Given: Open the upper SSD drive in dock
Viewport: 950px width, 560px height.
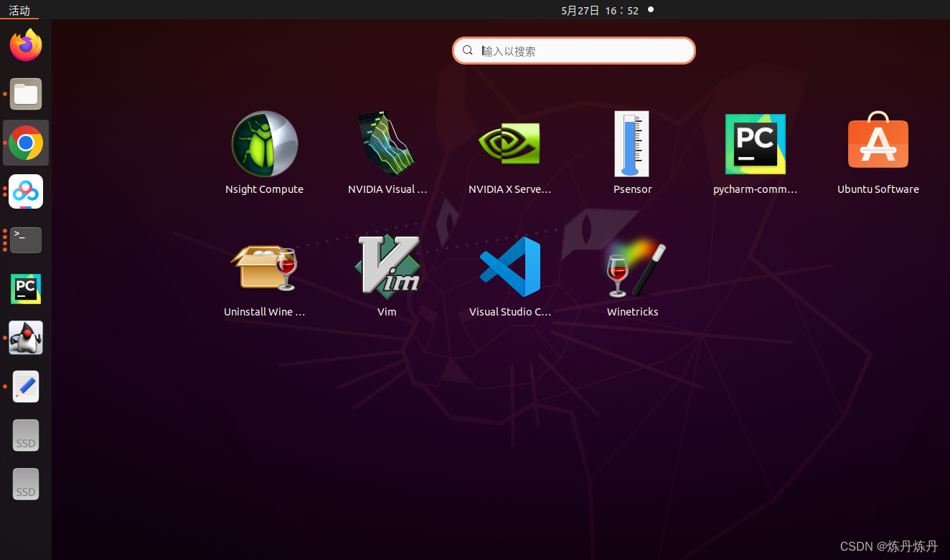Looking at the screenshot, I should click(26, 435).
